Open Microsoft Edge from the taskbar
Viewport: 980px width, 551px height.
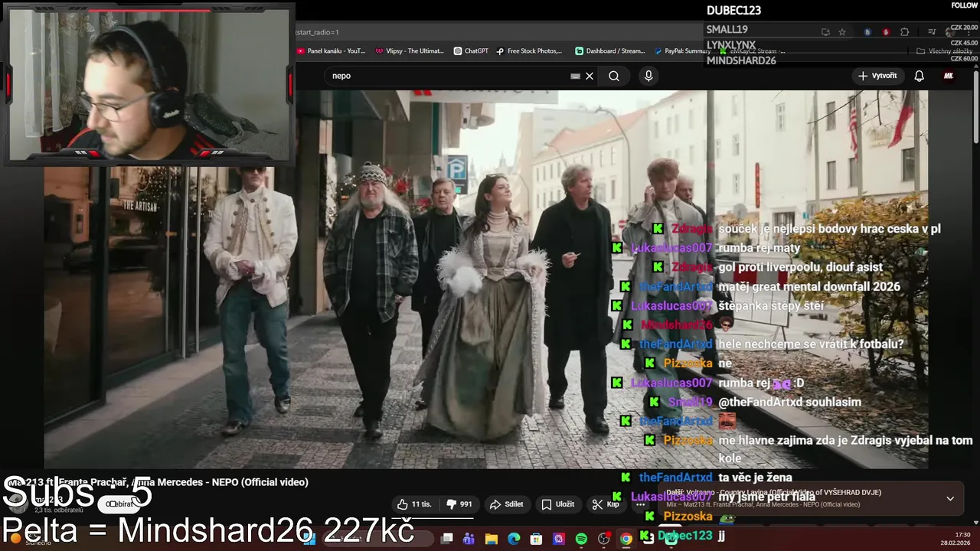pos(514,539)
